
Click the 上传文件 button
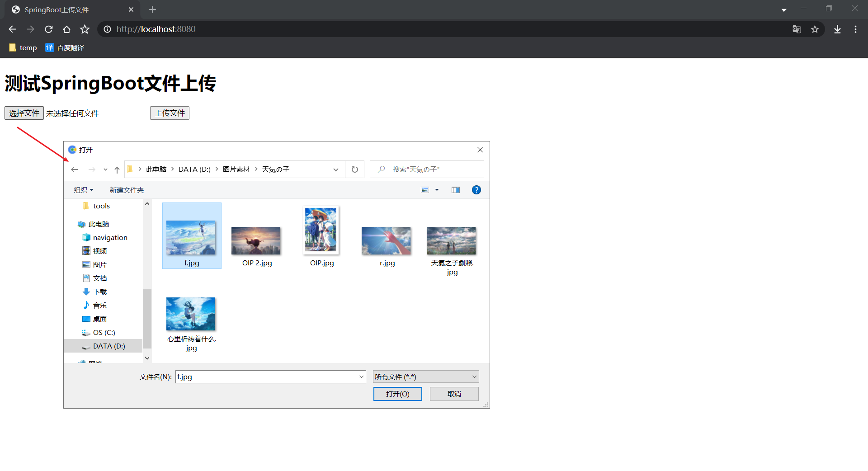[x=170, y=113]
